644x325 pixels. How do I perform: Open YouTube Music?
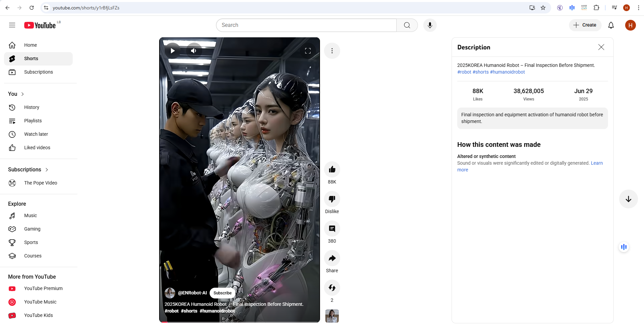coord(38,302)
